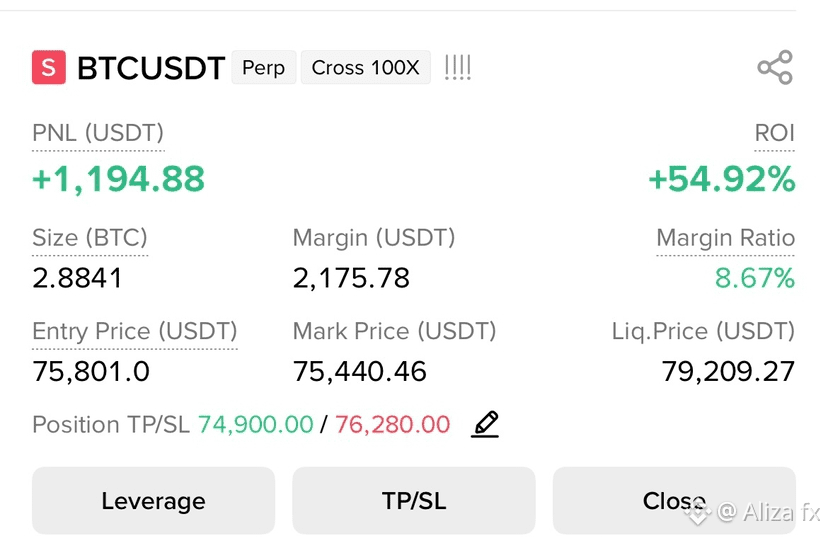Tap the take-profit value 74,900.00
The height and width of the screenshot is (537, 828).
256,425
